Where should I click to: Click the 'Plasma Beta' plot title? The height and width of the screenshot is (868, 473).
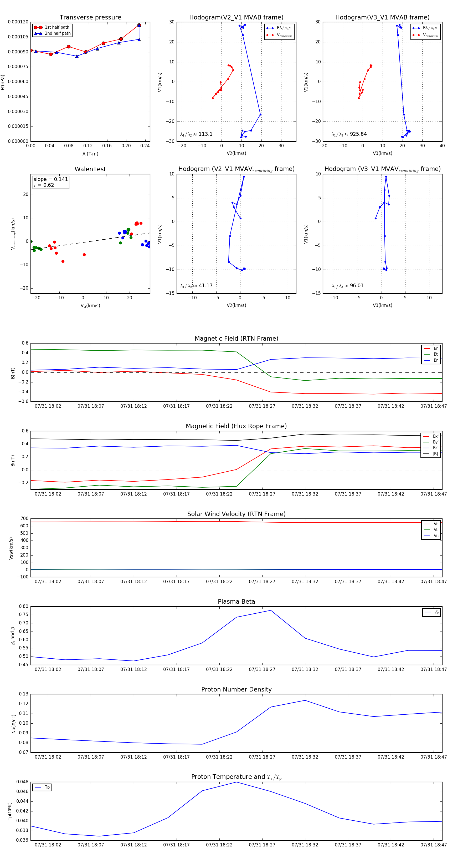pos(236,602)
